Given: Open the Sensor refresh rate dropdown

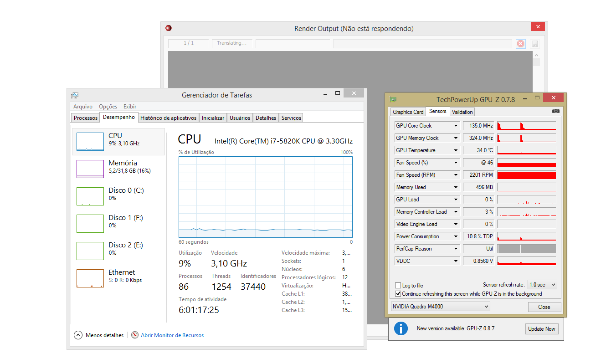Looking at the screenshot, I should (542, 285).
